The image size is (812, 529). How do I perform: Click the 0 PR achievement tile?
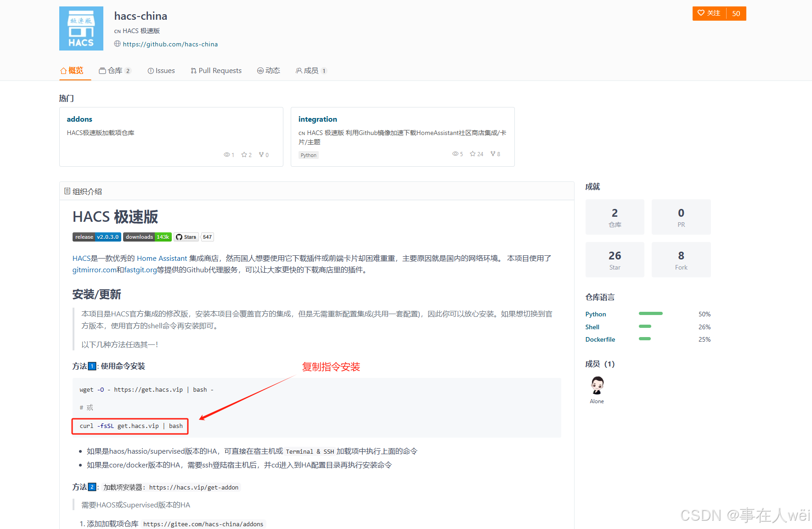click(x=681, y=217)
